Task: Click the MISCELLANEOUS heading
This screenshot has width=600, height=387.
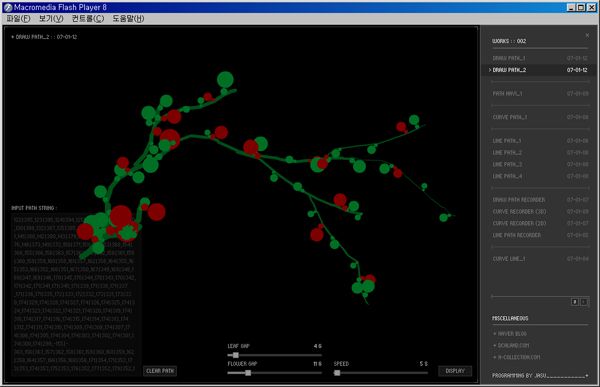Action: pyautogui.click(x=510, y=318)
